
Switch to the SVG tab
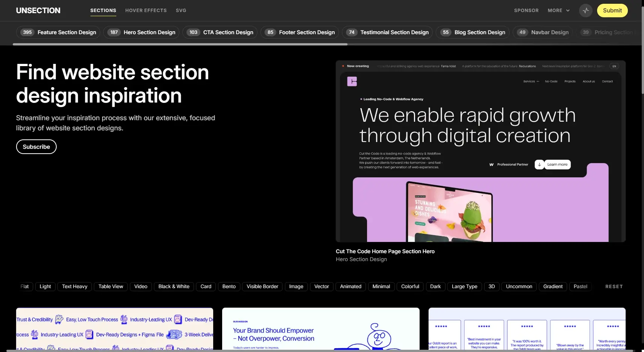(x=181, y=11)
